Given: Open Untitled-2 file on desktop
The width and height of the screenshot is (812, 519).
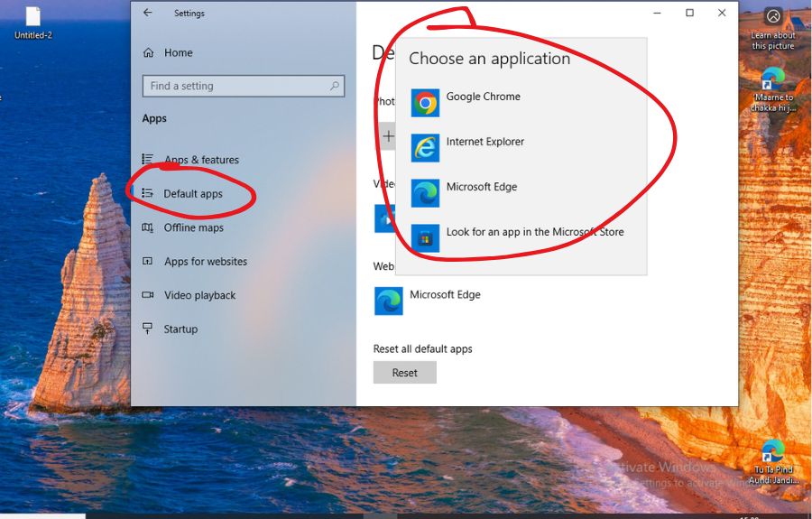Looking at the screenshot, I should 33,23.
